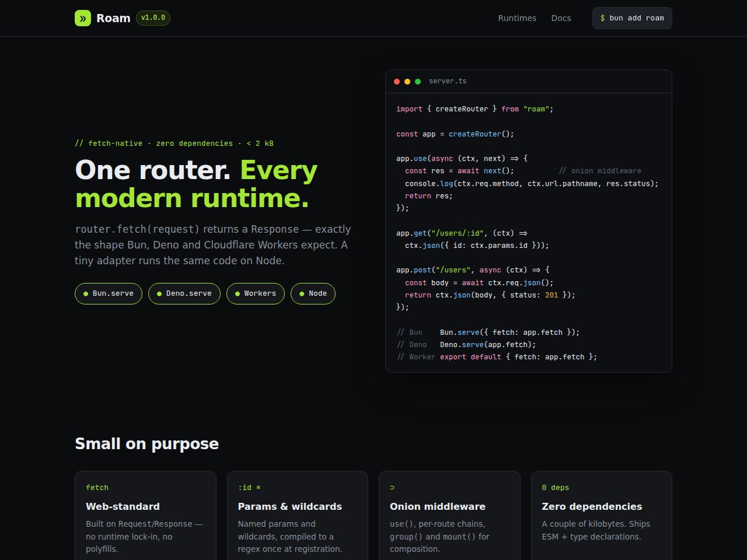Viewport: 747px width, 560px height.
Task: Click the server.ts file name
Action: (x=448, y=81)
